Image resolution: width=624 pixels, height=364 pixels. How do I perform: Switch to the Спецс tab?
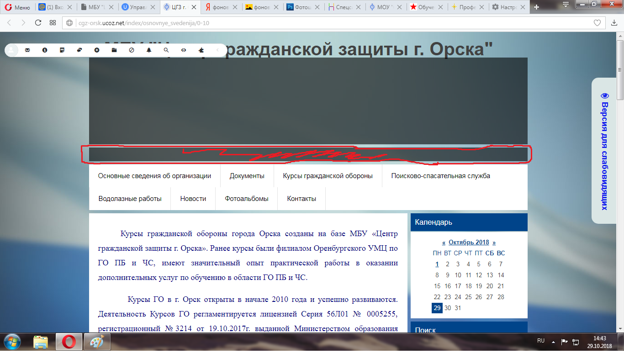coord(345,7)
